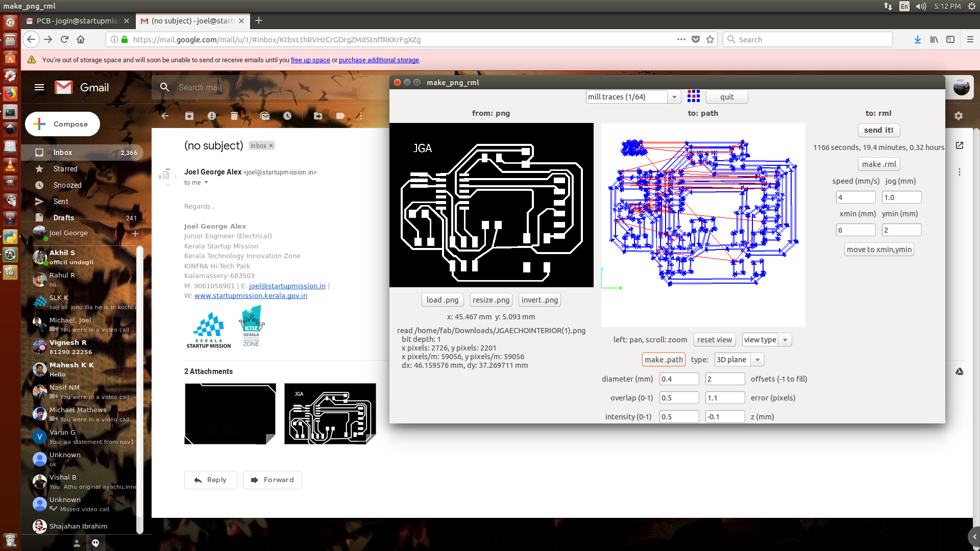Open the Sent mail folder

(x=61, y=202)
